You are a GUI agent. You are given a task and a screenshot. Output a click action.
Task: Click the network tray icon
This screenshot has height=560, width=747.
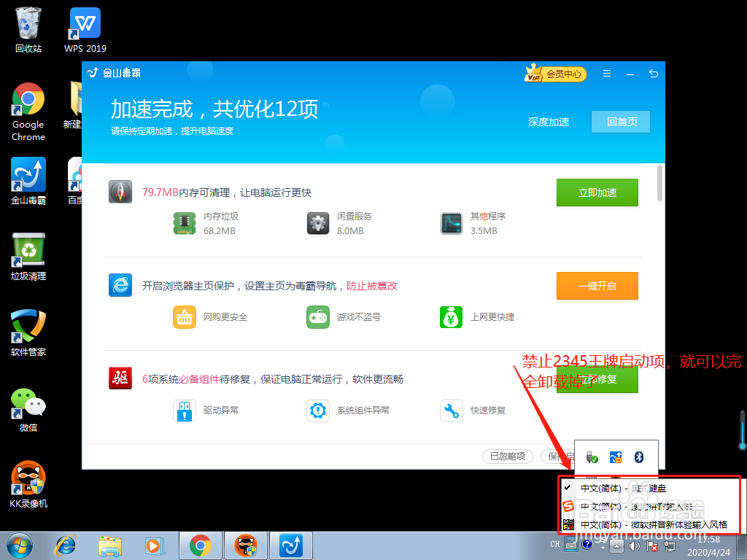pyautogui.click(x=670, y=546)
